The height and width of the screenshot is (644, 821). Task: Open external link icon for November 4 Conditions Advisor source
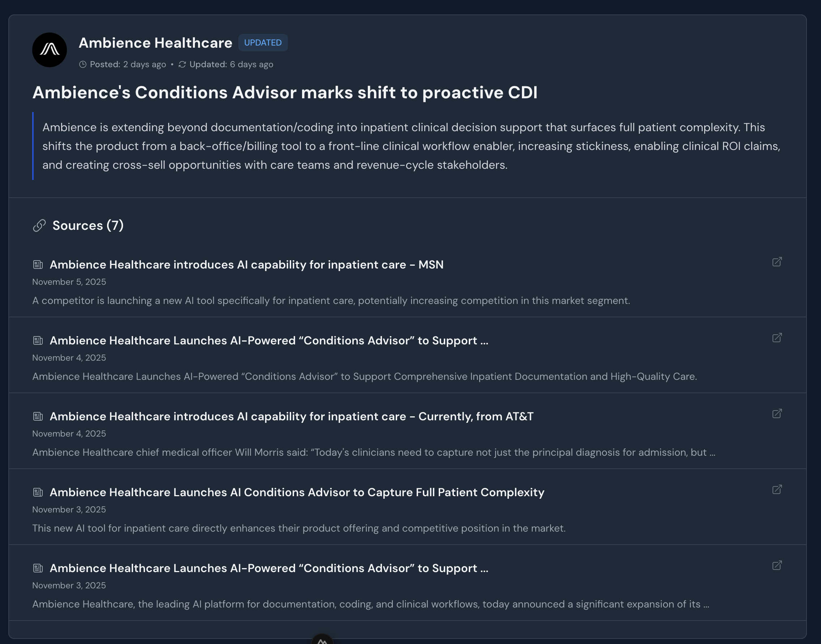pos(777,338)
